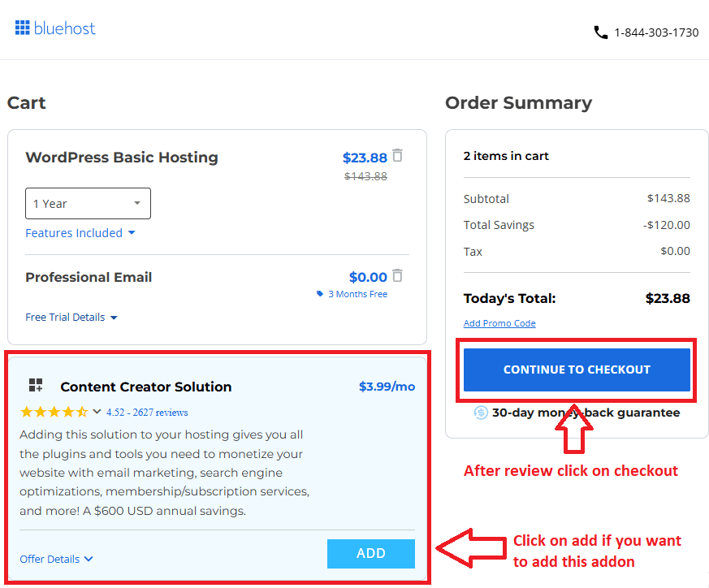709x588 pixels.
Task: Click the Continue to Checkout button
Action: pos(576,370)
